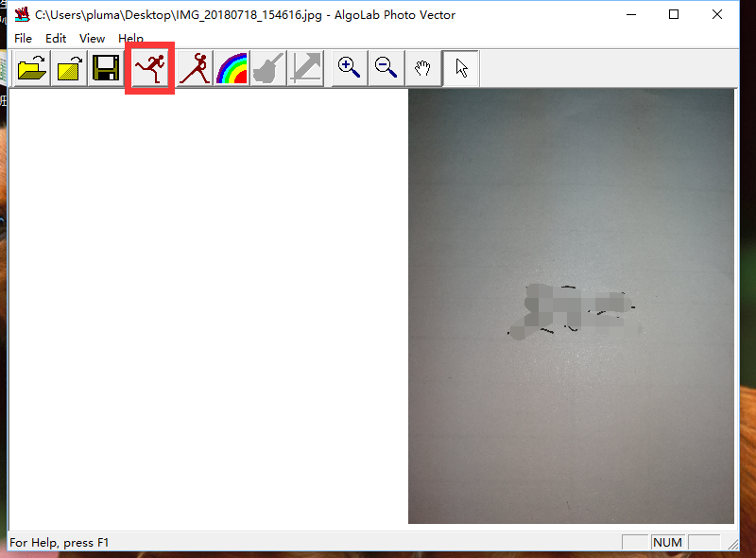Image resolution: width=756 pixels, height=558 pixels.
Task: Open the View menu
Action: pyautogui.click(x=92, y=39)
